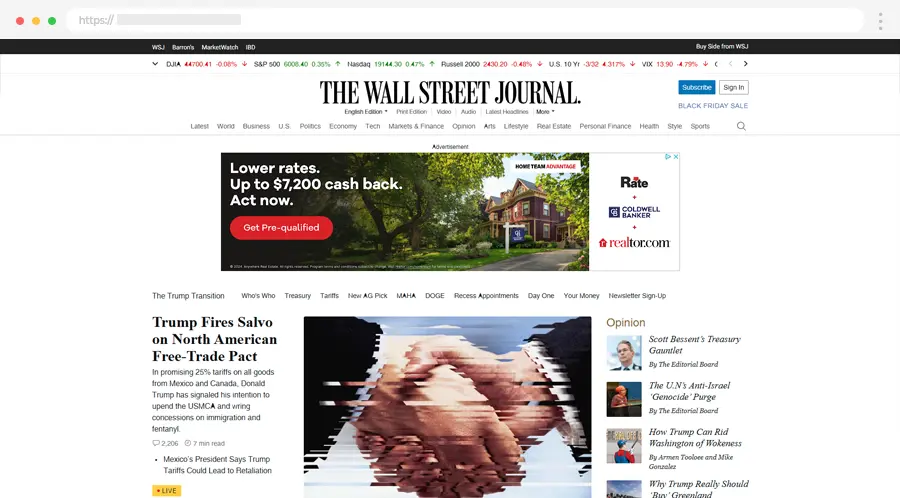Open the search magnifier icon
The width and height of the screenshot is (900, 498).
coord(741,126)
